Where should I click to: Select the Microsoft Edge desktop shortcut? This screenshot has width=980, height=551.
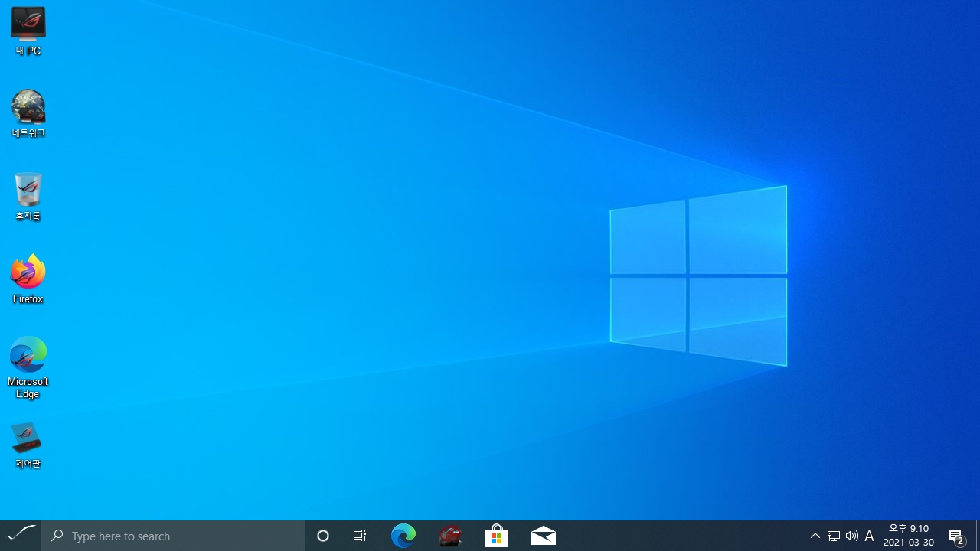pyautogui.click(x=28, y=367)
